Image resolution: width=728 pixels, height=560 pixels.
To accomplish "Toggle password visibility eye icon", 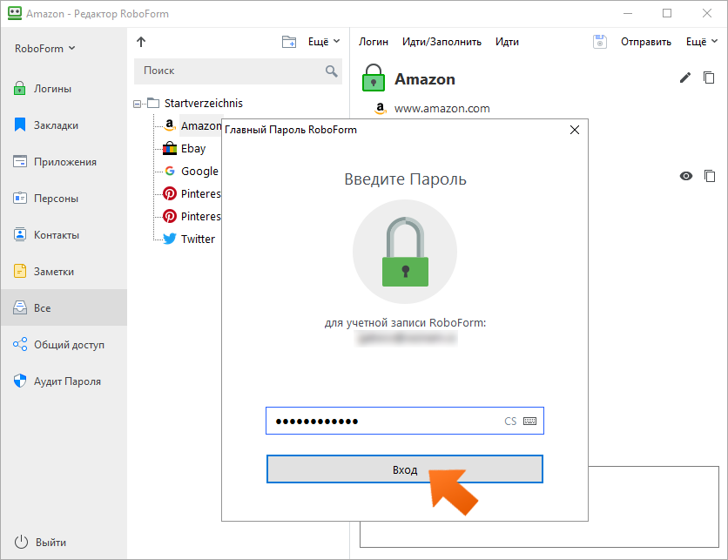I will pyautogui.click(x=685, y=176).
